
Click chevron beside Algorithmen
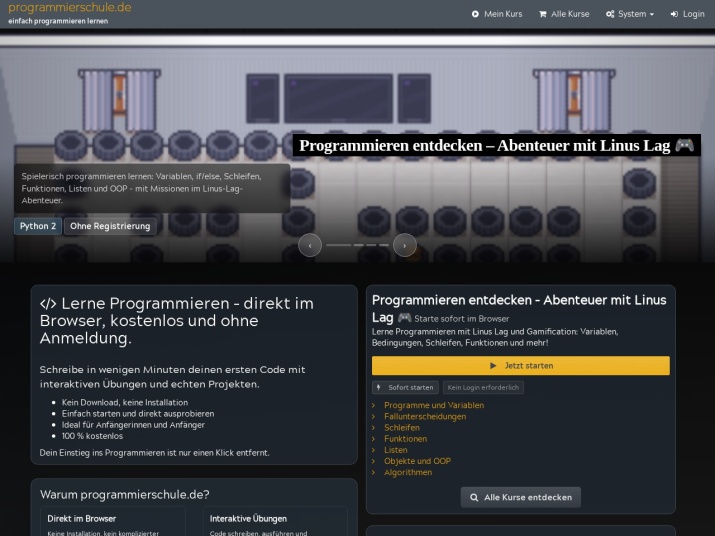coord(373,472)
